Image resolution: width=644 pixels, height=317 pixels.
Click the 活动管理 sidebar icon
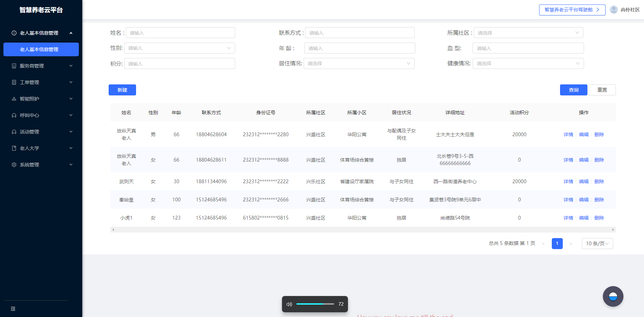click(x=14, y=132)
